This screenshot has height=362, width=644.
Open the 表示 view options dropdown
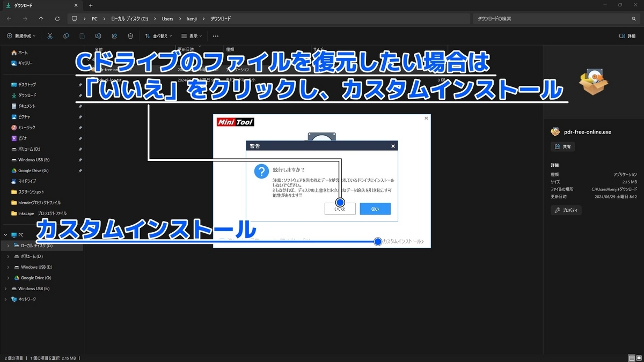tap(192, 36)
